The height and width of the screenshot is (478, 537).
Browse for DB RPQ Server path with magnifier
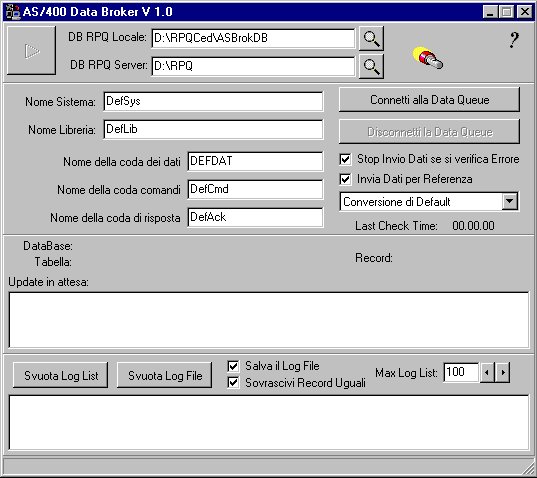click(371, 66)
